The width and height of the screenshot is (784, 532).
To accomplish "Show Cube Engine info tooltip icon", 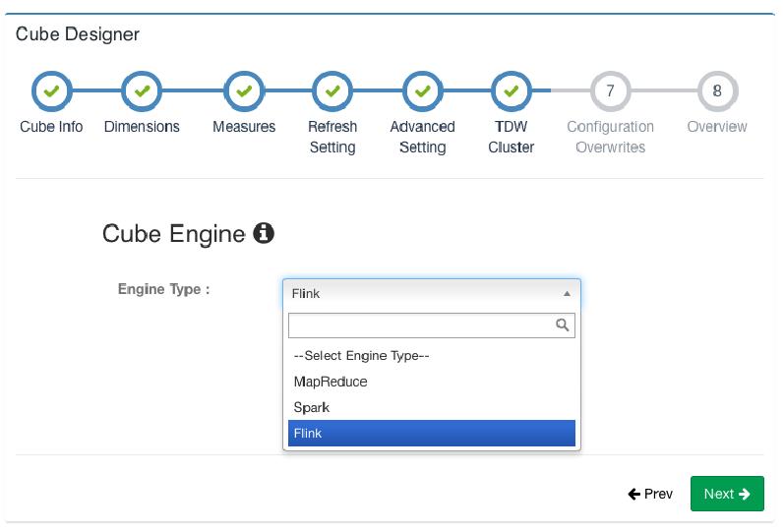I will click(x=264, y=234).
